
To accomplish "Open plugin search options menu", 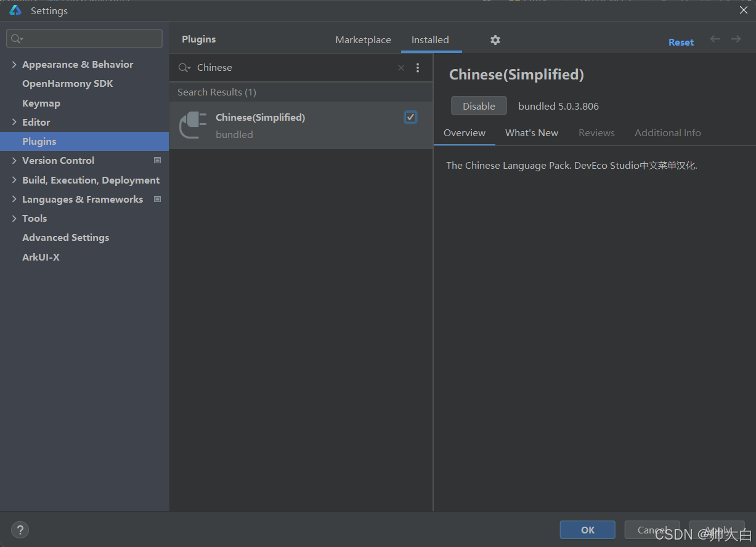I will point(418,68).
